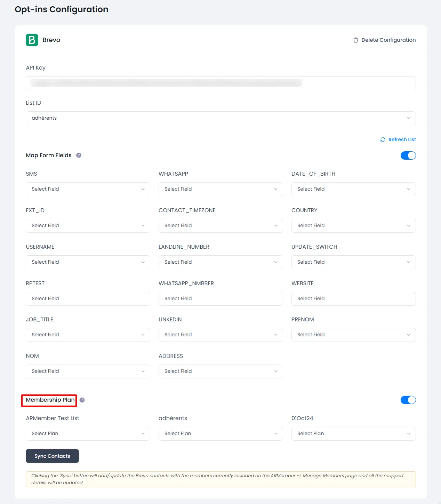Click the refresh arrows icon
The image size is (441, 504).
coord(383,139)
